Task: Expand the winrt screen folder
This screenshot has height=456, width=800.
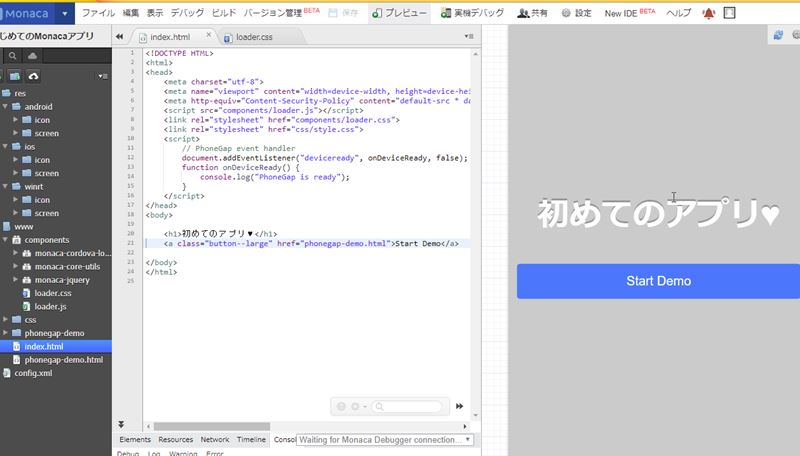Action: coord(15,213)
